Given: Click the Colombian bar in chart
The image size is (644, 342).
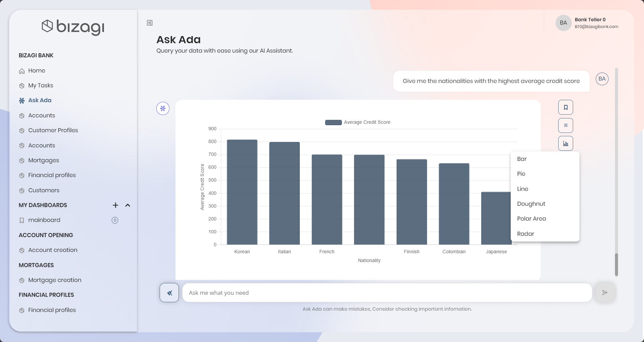Looking at the screenshot, I should (x=454, y=204).
